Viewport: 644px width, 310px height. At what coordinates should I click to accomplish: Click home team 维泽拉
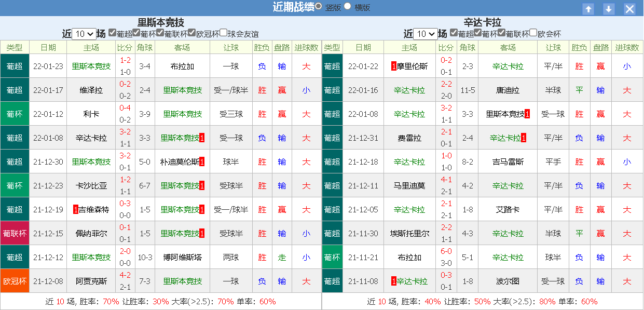coord(91,90)
